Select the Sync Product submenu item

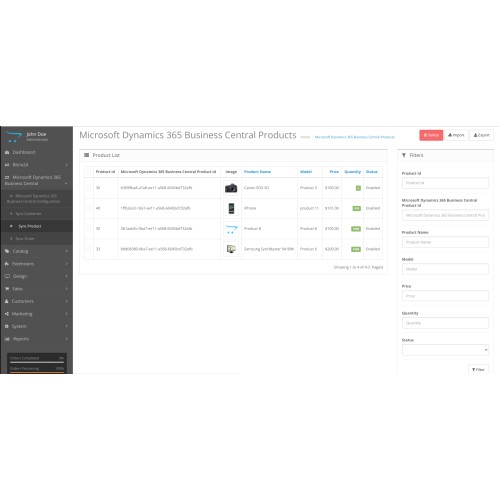click(36, 226)
